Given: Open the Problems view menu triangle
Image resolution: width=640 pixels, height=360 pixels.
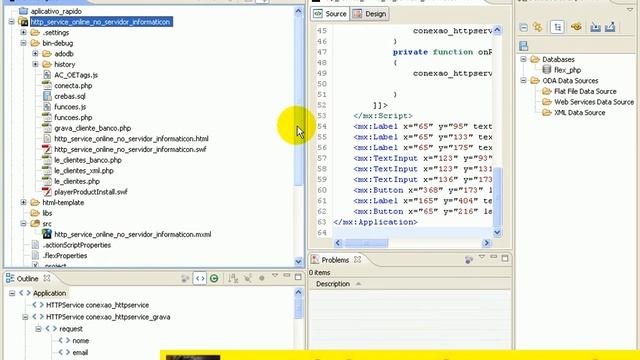Looking at the screenshot, I should click(482, 257).
